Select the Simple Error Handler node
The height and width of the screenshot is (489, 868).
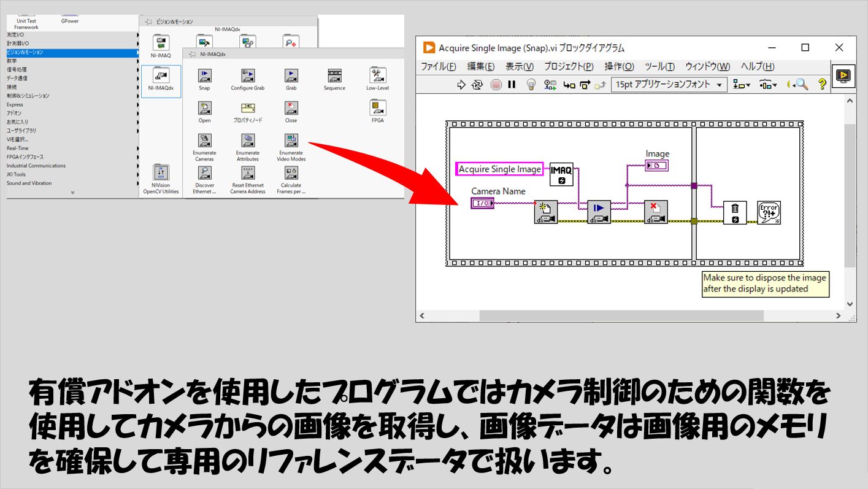(x=769, y=212)
